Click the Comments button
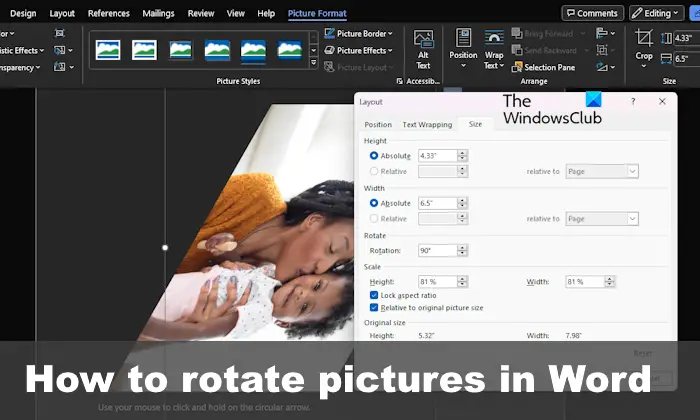 tap(592, 13)
